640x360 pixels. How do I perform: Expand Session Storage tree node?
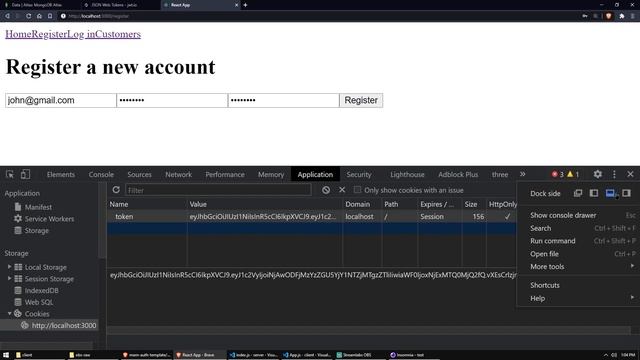click(x=9, y=279)
